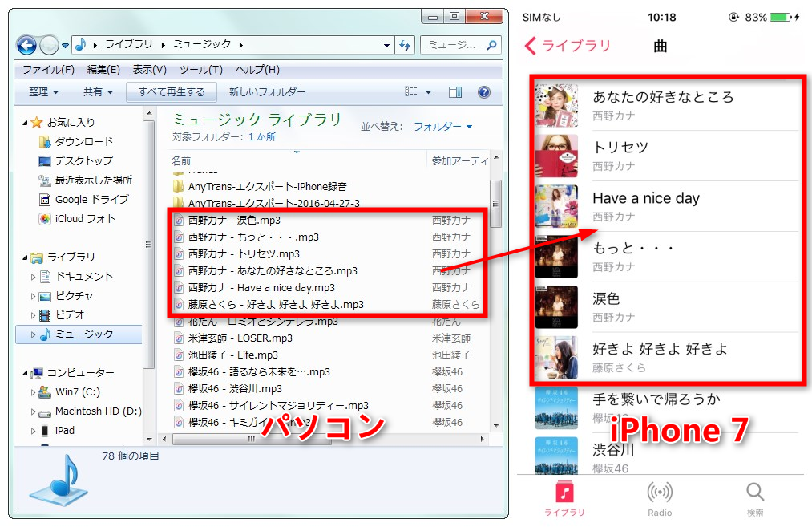Viewport: 812px width, 527px height.
Task: Open the 表示(V) menu
Action: coord(150,70)
